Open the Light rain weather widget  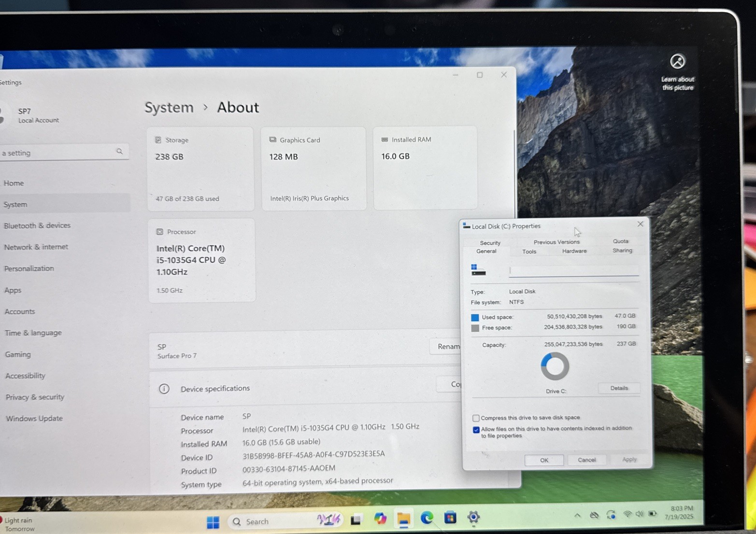18,524
